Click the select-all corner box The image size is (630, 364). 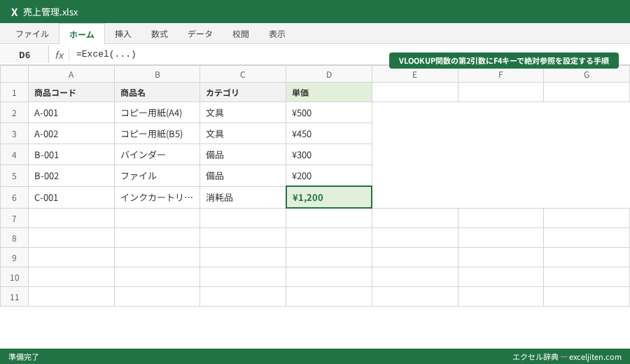pos(14,74)
